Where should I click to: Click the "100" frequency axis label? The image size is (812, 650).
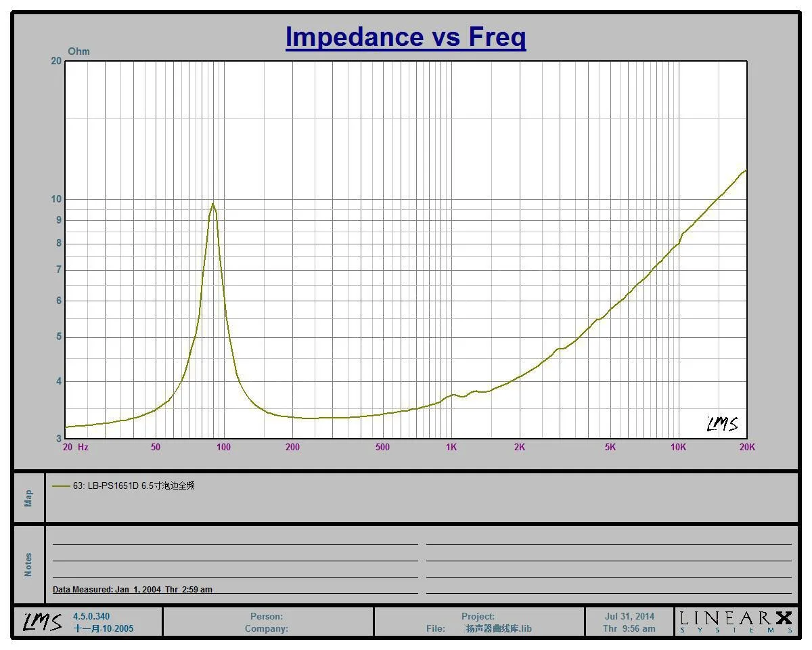[223, 447]
